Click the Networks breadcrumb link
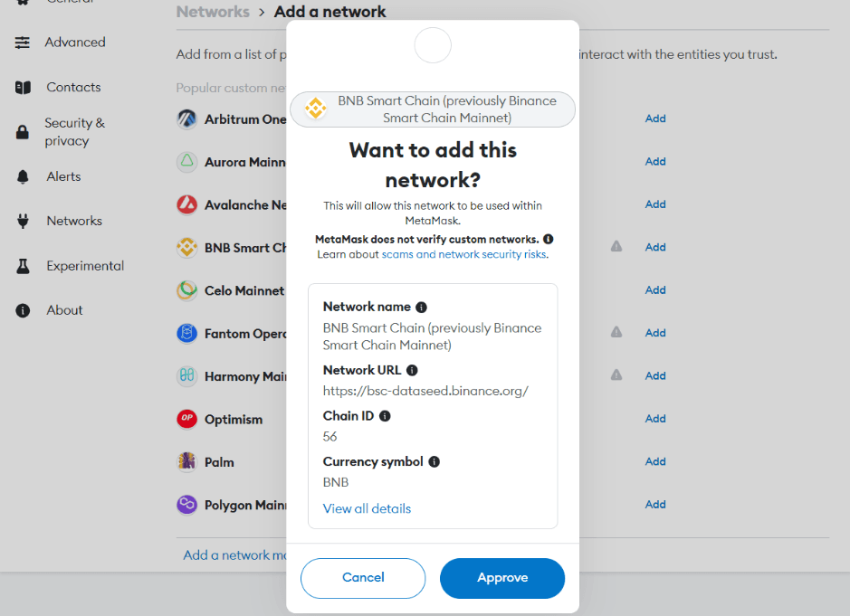850x616 pixels. tap(213, 12)
